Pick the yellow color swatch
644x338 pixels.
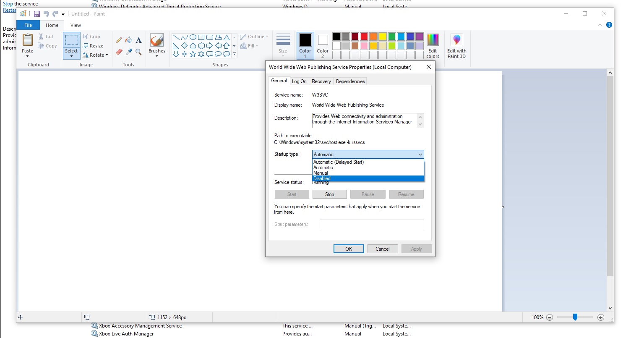point(383,37)
